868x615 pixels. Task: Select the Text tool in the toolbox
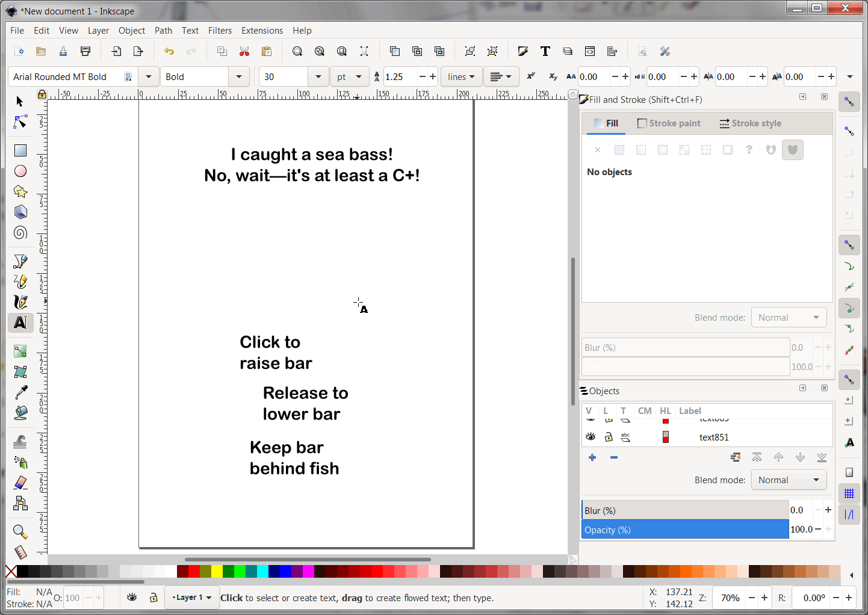point(20,323)
